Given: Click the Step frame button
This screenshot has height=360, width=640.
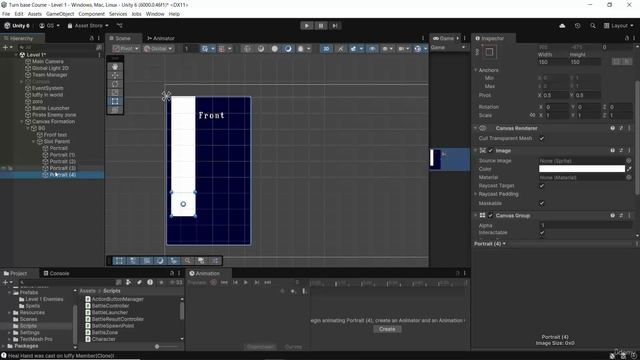Looking at the screenshot, I should 335,26.
